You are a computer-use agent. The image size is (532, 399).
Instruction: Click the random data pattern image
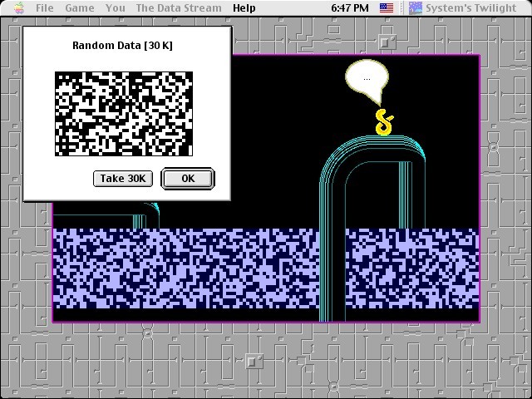coord(124,114)
